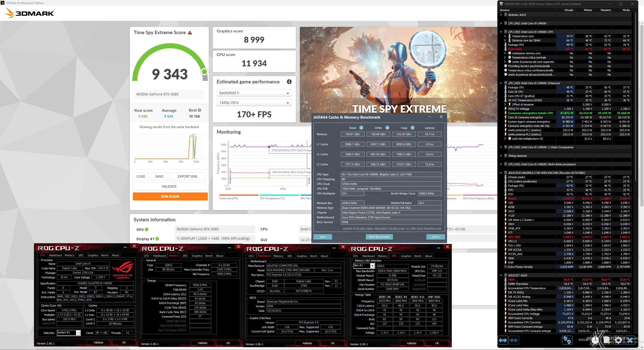644x350 pixels.
Task: Expand Sistema: ASUS sensor group
Action: [x=501, y=15]
